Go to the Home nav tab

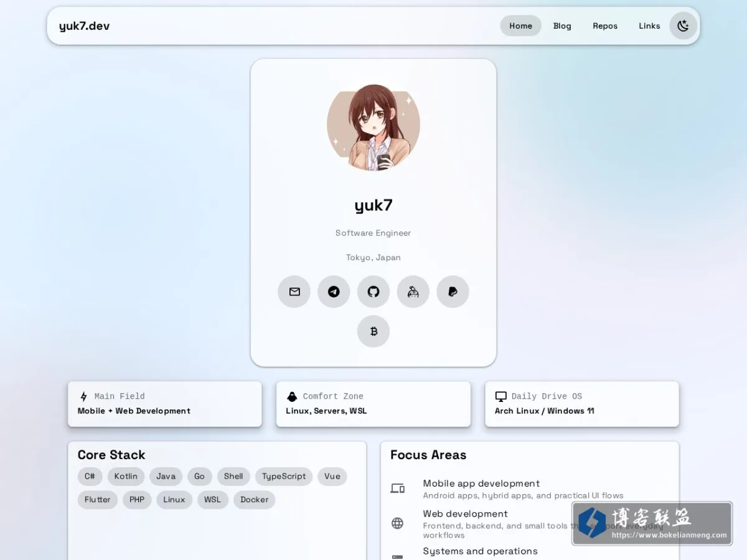pyautogui.click(x=520, y=26)
